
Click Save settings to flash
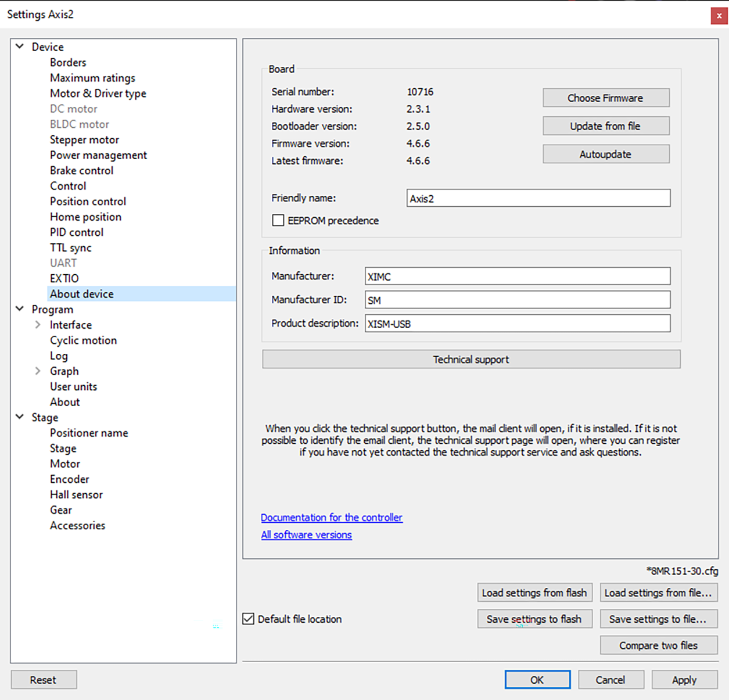(x=534, y=619)
